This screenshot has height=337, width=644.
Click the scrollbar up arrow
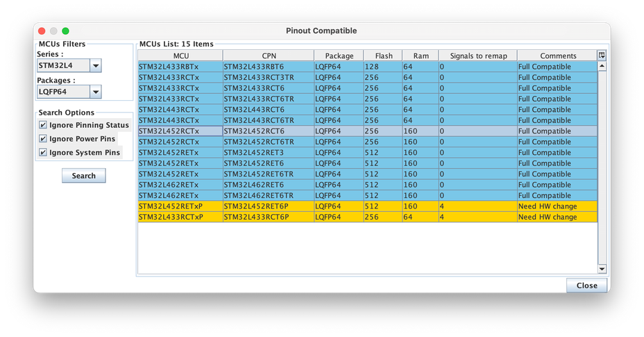tap(602, 66)
